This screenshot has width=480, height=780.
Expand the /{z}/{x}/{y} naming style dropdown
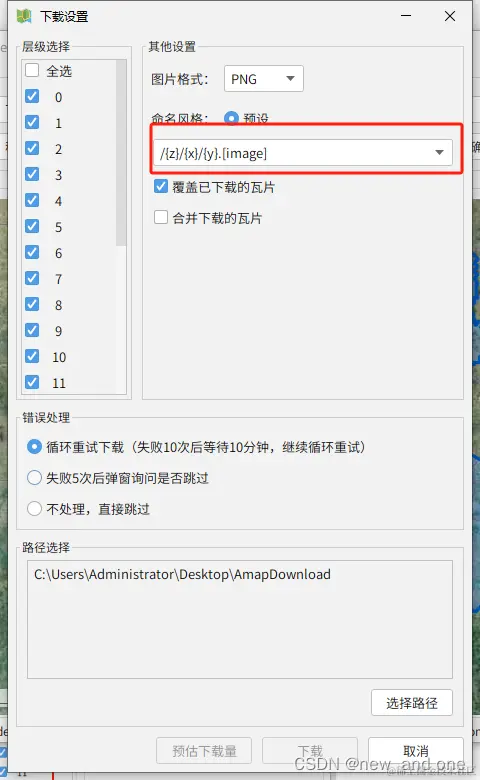pos(303,153)
